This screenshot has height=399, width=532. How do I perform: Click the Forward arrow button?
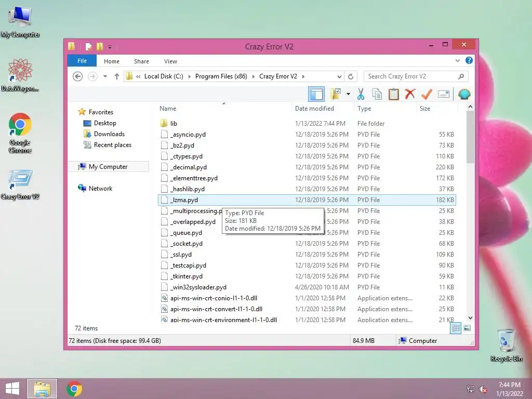[92, 76]
